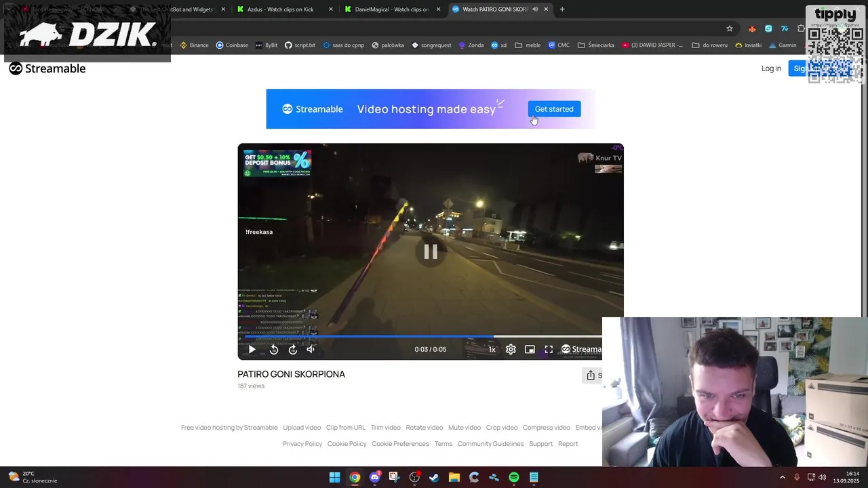Open the Cookie Preferences link
Viewport: 868px width, 488px height.
click(400, 444)
